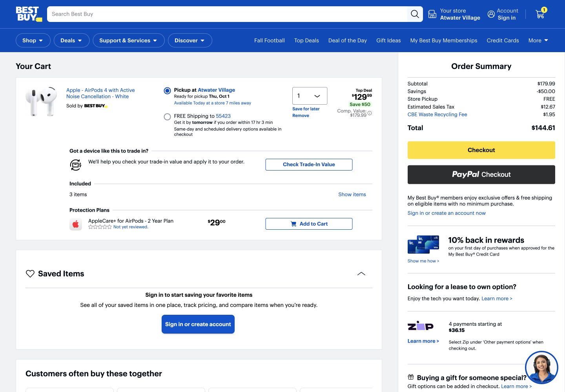Click Check Trade-In Value button

[309, 165]
